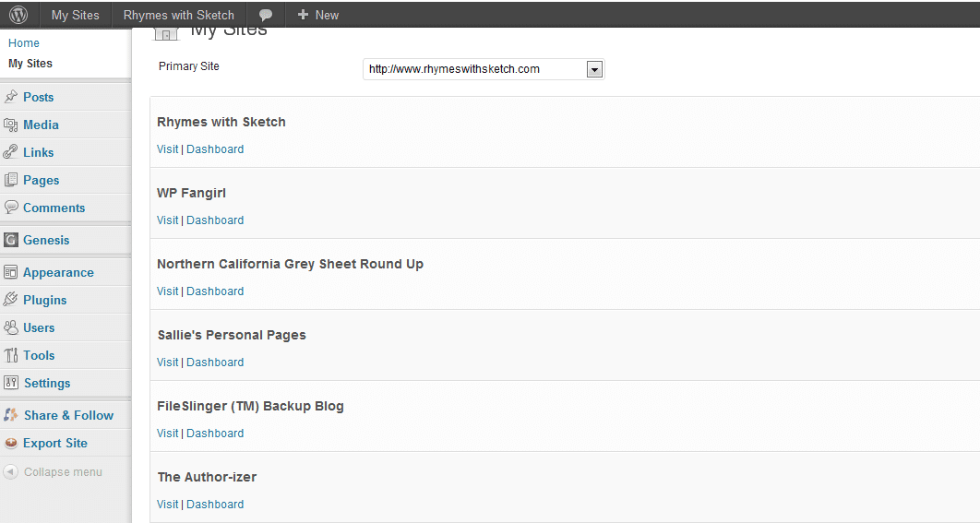Open the Genesis menu label
Image resolution: width=980 pixels, height=523 pixels.
pos(46,240)
